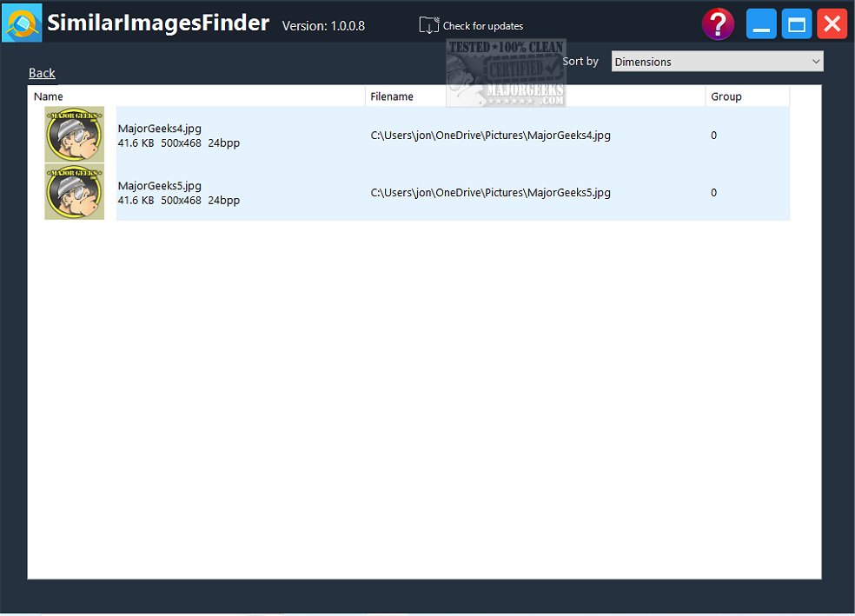Viewport: 855px width, 616px height.
Task: Open the Sort by Dimensions dropdown
Action: [717, 62]
